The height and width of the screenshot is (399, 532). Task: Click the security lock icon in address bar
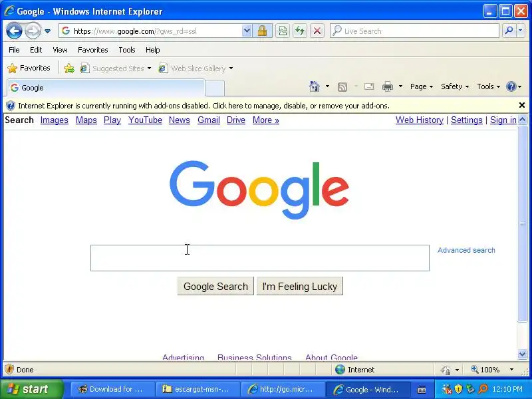click(x=262, y=31)
